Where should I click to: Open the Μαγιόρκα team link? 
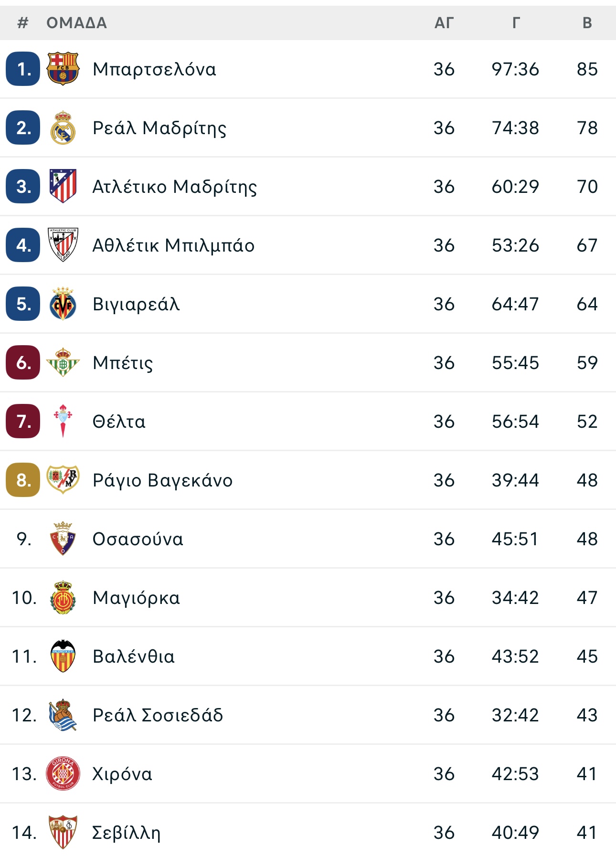coord(137,598)
